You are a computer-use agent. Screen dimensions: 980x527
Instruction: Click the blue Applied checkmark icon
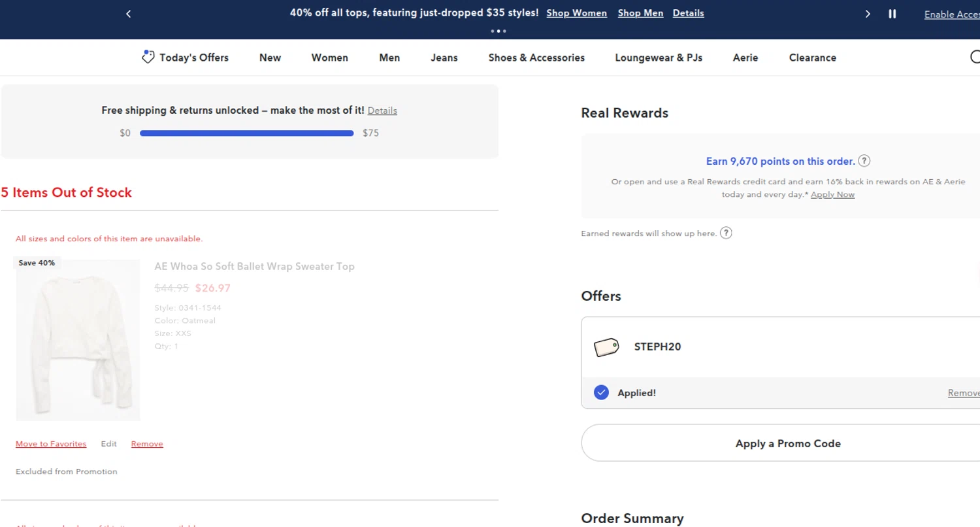click(x=601, y=392)
